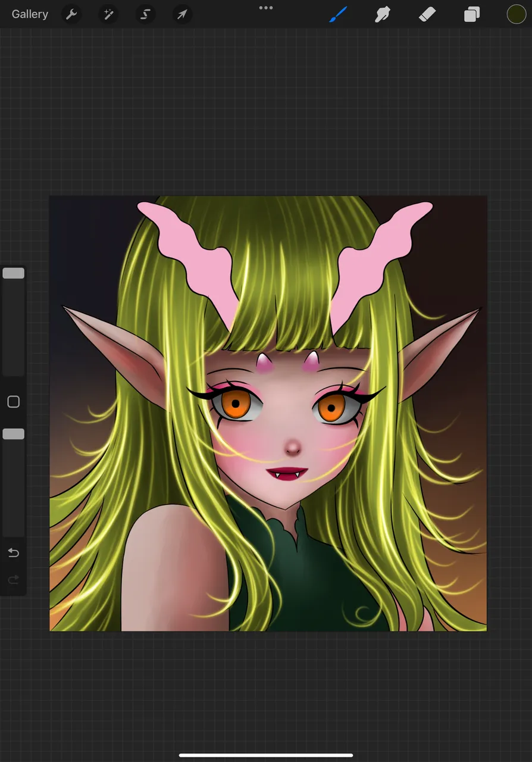Viewport: 532px width, 762px height.
Task: Return to the Gallery
Action: click(30, 14)
